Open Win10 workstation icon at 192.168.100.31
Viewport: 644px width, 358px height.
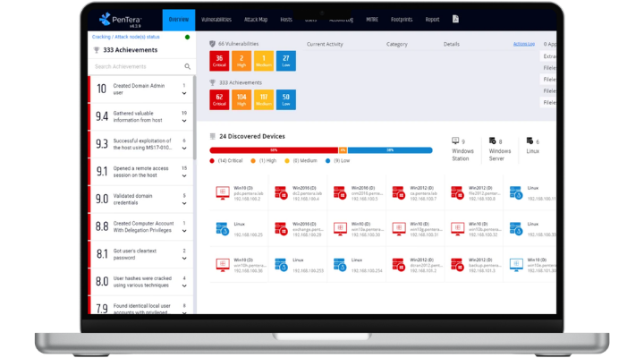(399, 229)
